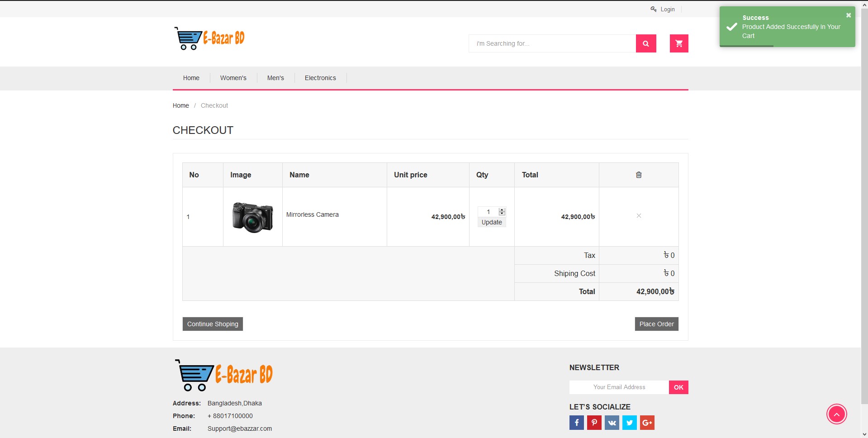868x438 pixels.
Task: Click Continue Shoping button
Action: point(212,324)
